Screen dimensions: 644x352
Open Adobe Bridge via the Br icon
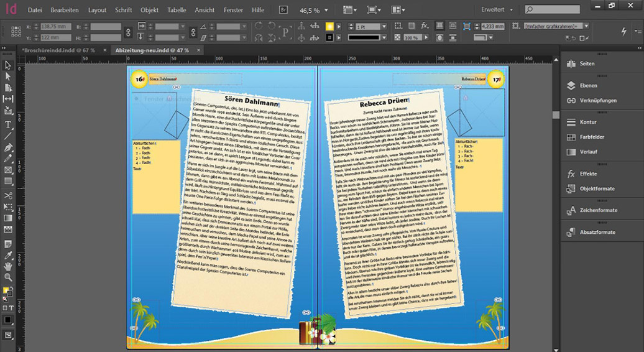pos(283,10)
